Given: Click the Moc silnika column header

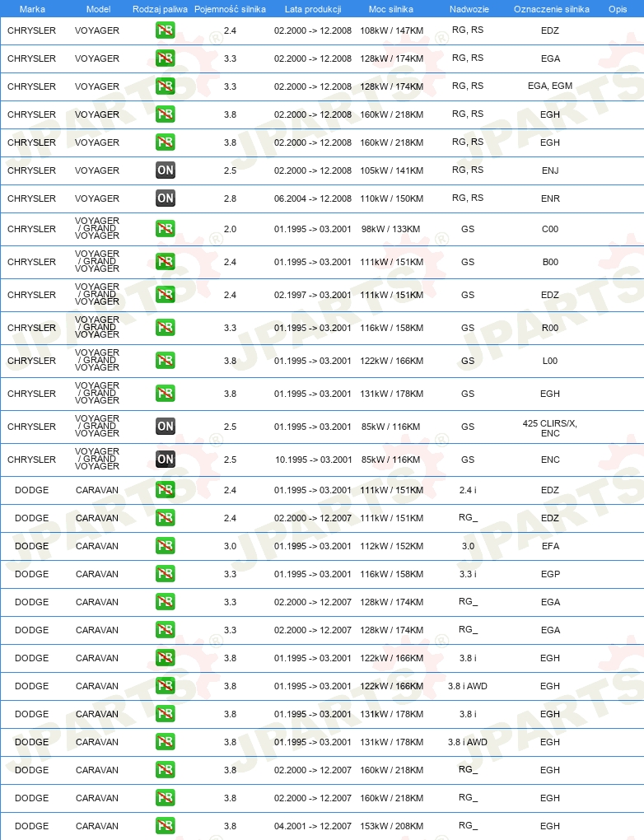Looking at the screenshot, I should 391,9.
